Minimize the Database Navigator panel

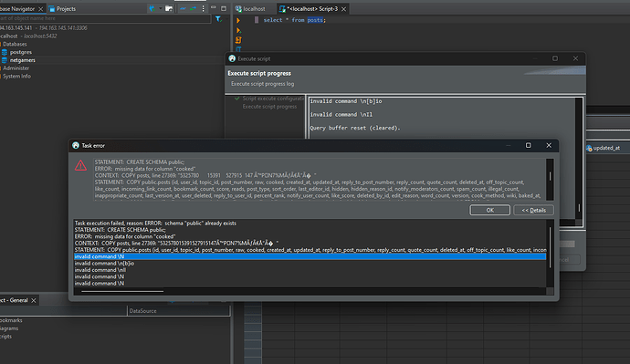click(x=214, y=8)
